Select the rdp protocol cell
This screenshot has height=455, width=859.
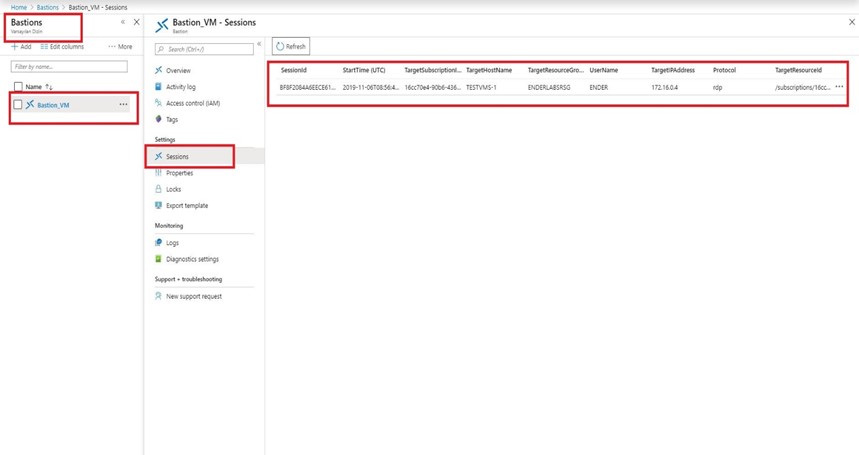[717, 87]
